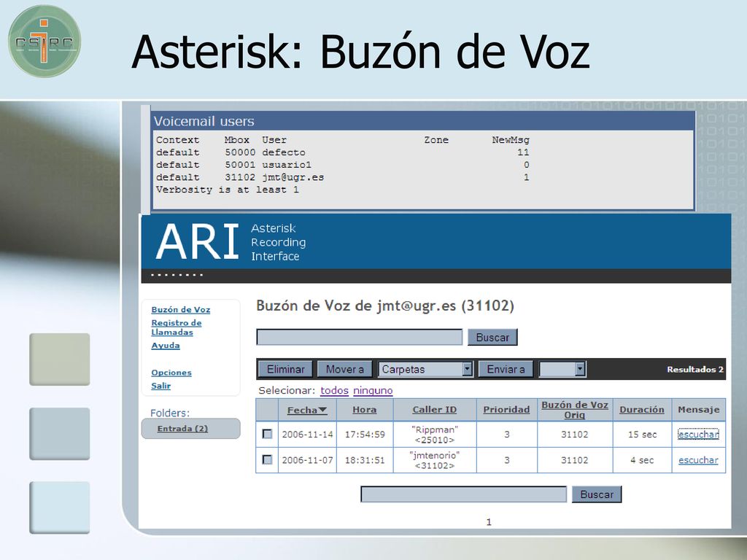Click the time 17:54:59 cell
Screen dimensions: 747x560
365,435
